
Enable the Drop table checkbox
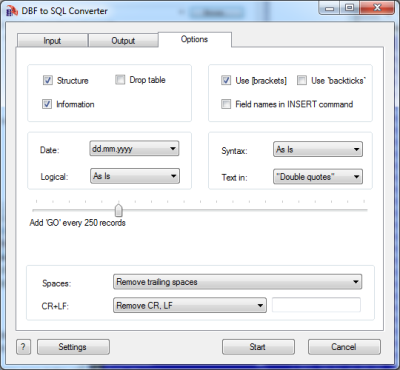120,80
